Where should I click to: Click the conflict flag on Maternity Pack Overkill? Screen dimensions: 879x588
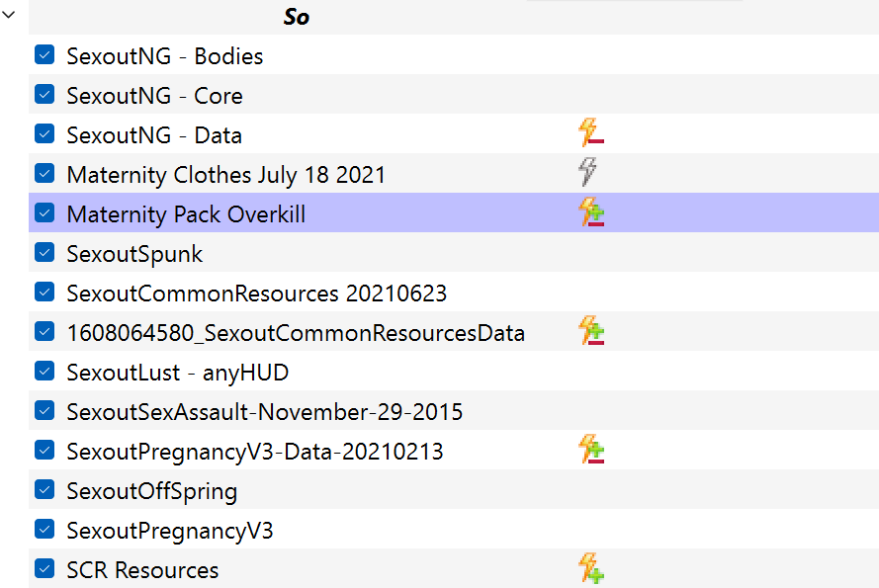591,212
